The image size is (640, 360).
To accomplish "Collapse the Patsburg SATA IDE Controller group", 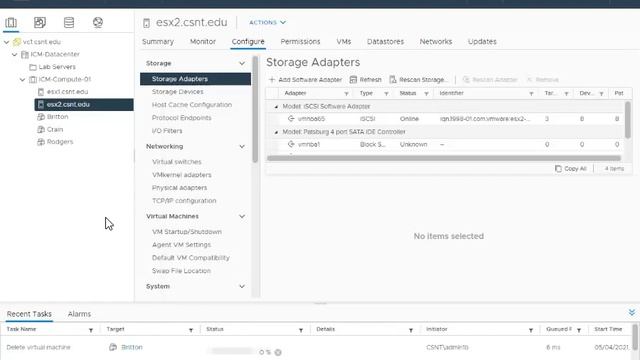I will (x=276, y=132).
